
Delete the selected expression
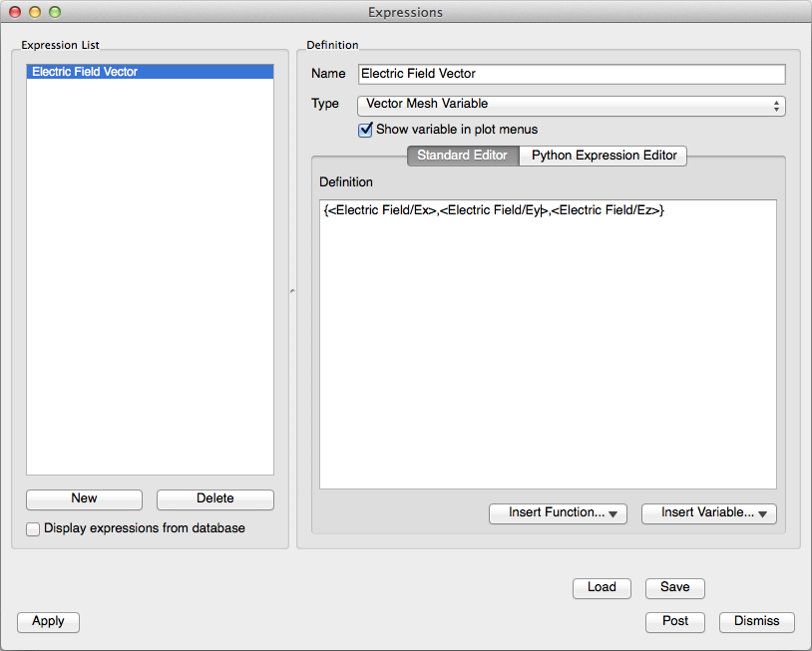pos(214,499)
